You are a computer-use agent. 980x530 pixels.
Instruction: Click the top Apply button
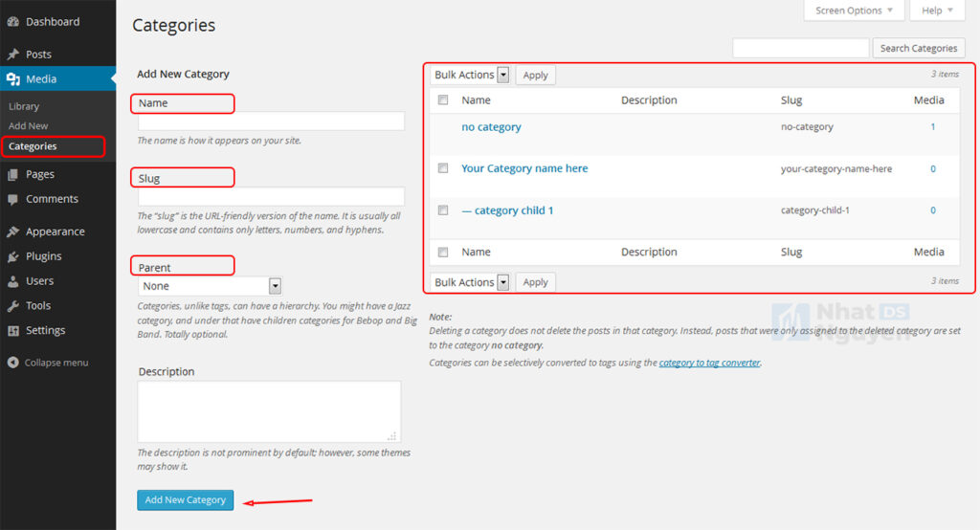point(536,75)
